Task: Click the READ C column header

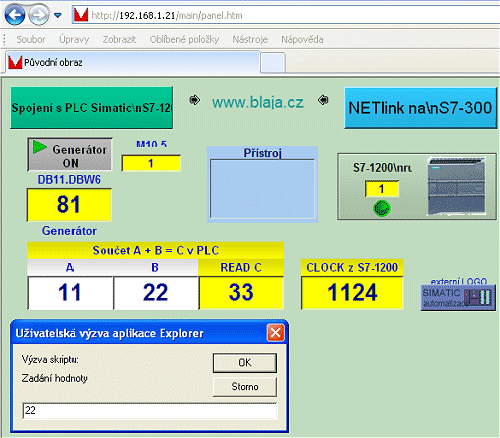Action: (241, 268)
